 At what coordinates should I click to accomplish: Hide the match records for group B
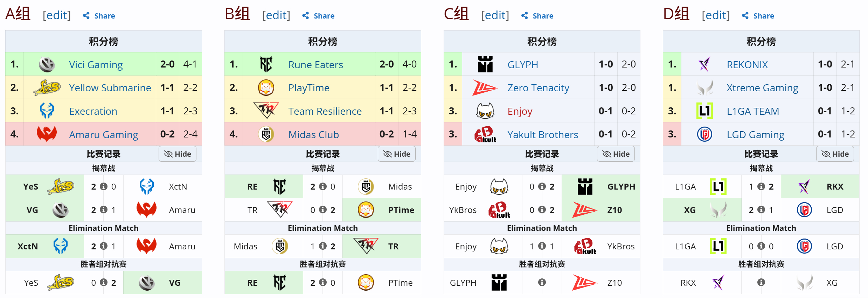(397, 154)
